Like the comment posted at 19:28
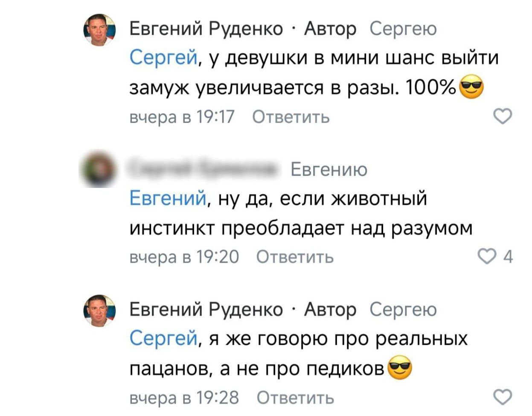 [503, 397]
